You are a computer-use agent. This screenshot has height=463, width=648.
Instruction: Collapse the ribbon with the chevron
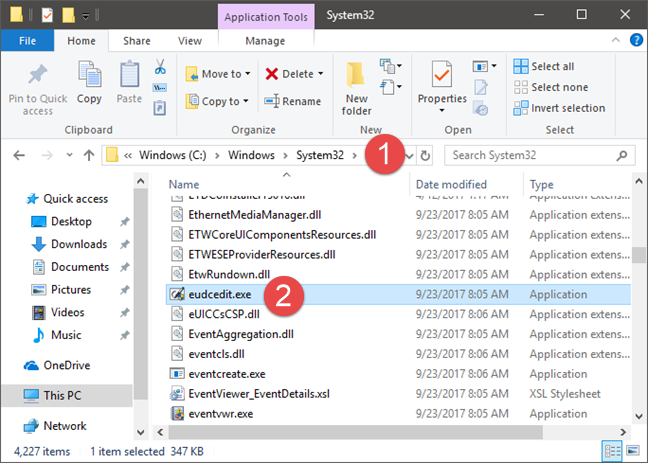click(x=616, y=40)
